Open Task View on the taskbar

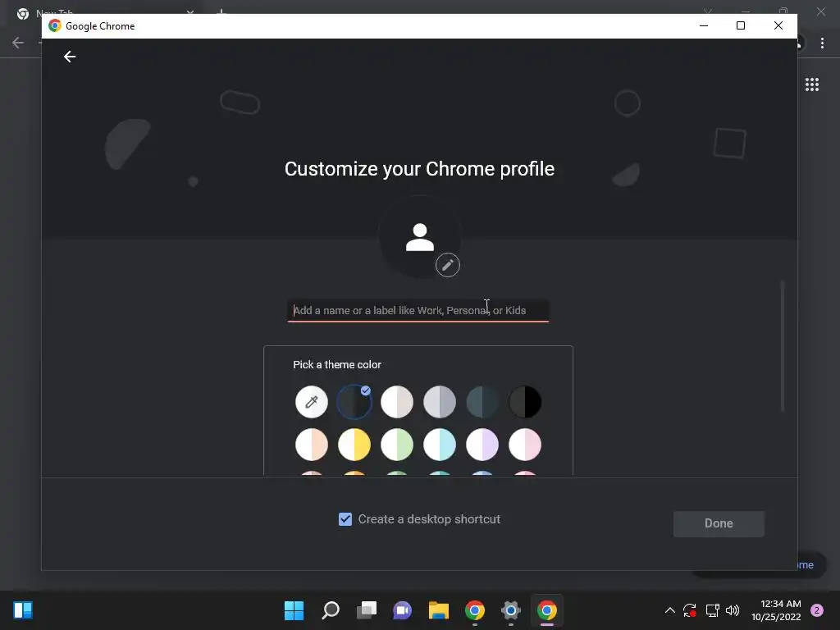pos(367,610)
